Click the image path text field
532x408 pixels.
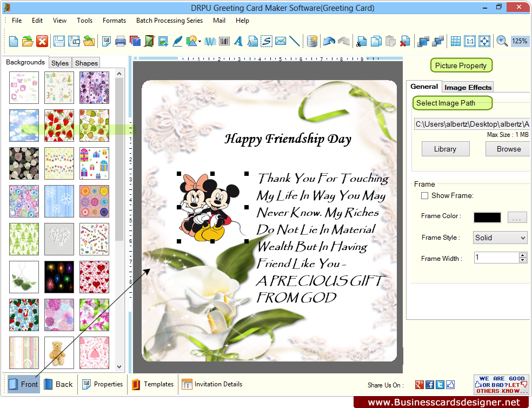click(x=472, y=124)
